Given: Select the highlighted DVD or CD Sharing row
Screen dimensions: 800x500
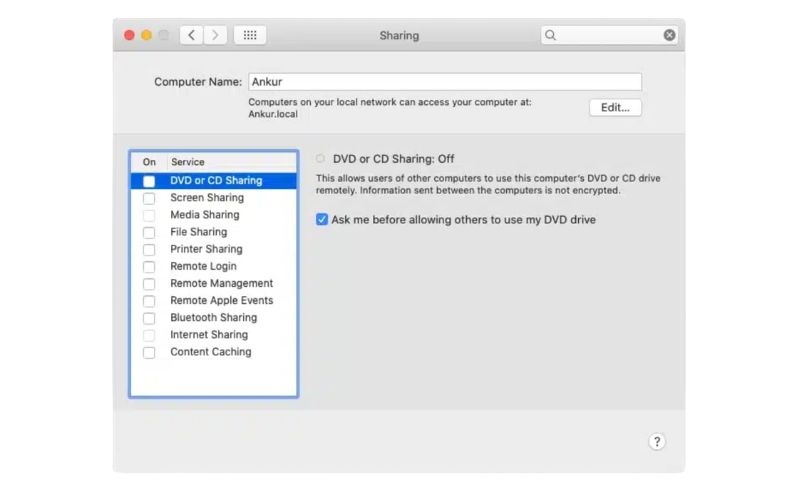Looking at the screenshot, I should point(214,181).
